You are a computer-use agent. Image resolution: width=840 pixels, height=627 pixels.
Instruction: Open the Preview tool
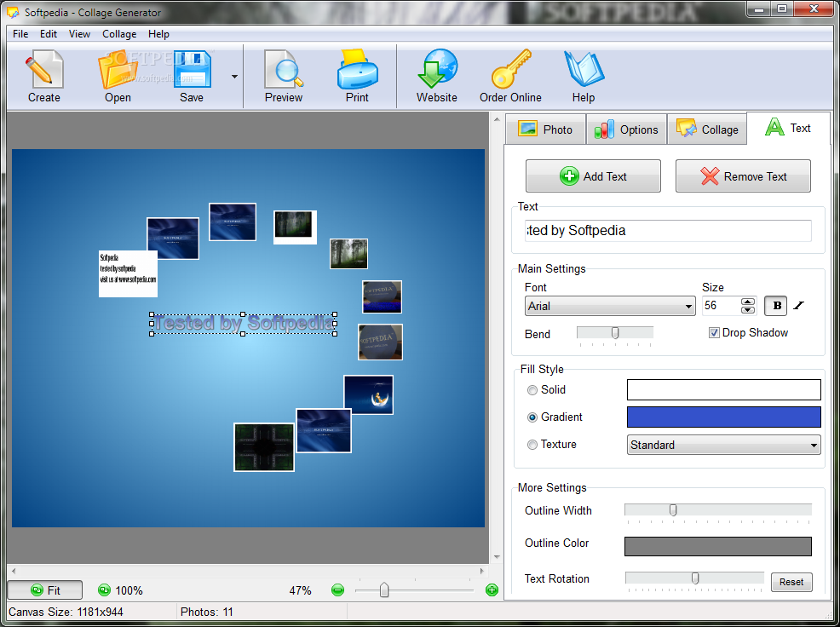point(284,77)
